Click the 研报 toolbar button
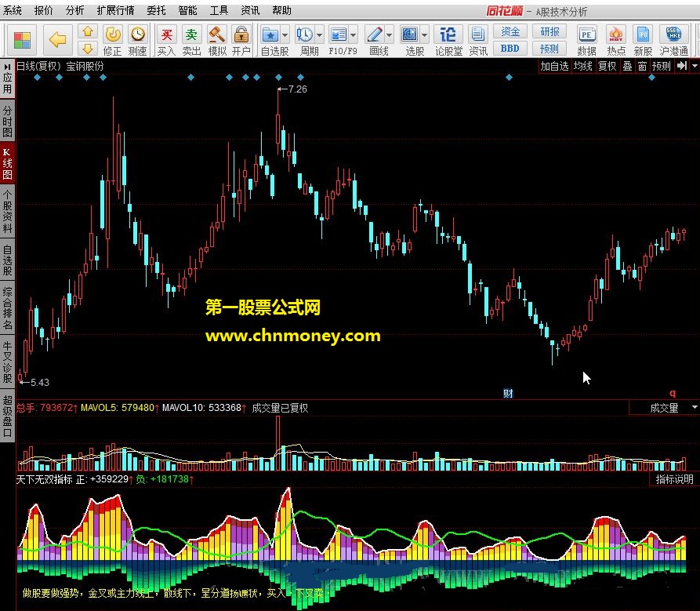The height and width of the screenshot is (611, 700). pos(549,31)
